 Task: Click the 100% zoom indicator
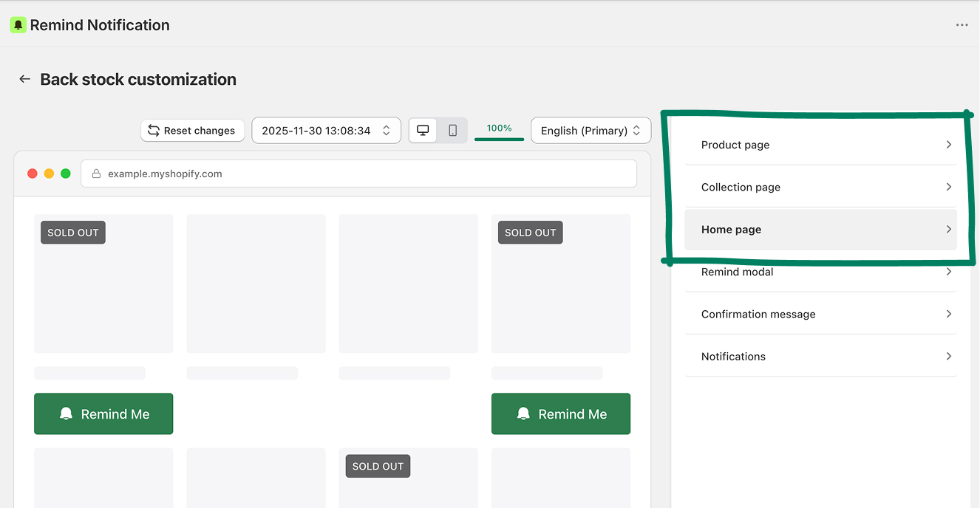pos(499,128)
